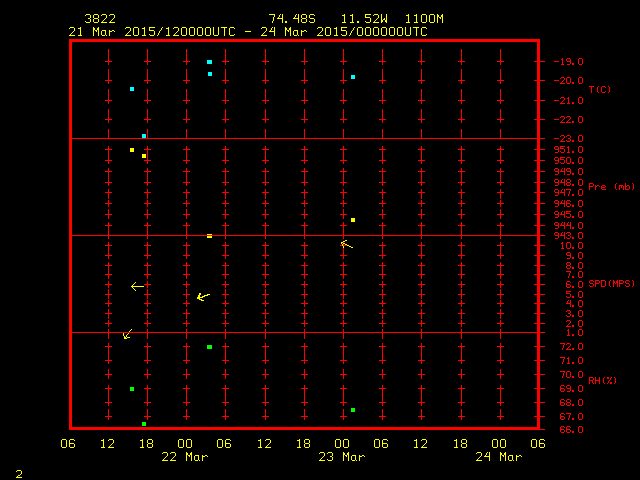The width and height of the screenshot is (640, 480).
Task: Click the green humidity point on 23 Mar
Action: [x=353, y=409]
